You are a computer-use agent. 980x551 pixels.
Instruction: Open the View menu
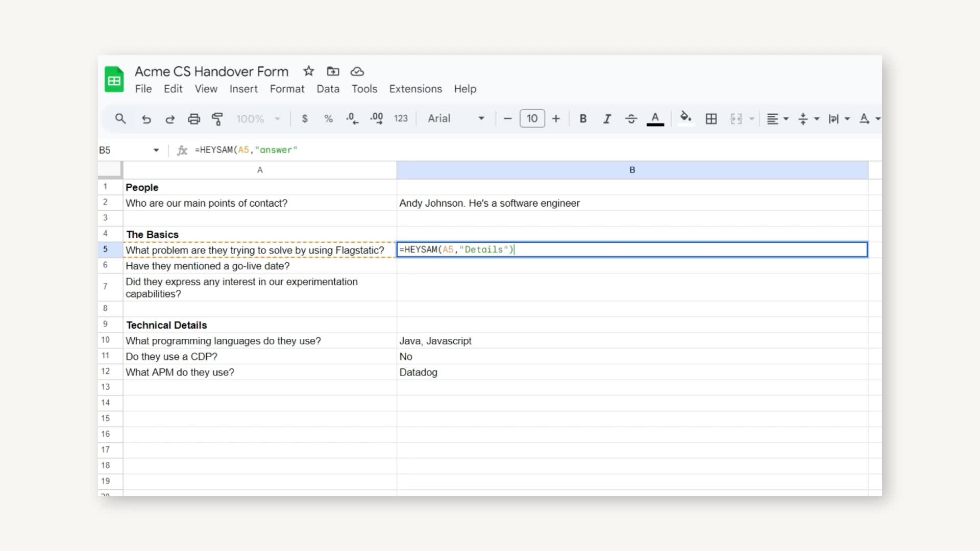206,89
